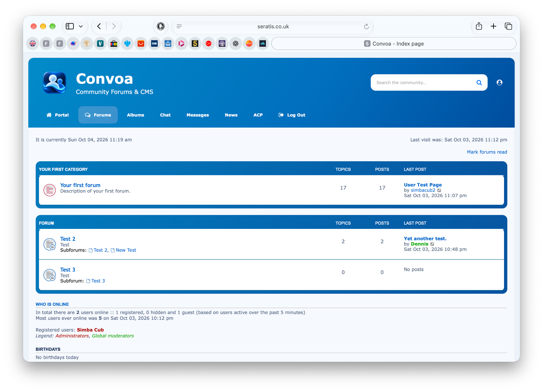Screen dimensions: 543x392
Task: Open the planet icon pinned tab
Action: [73, 43]
